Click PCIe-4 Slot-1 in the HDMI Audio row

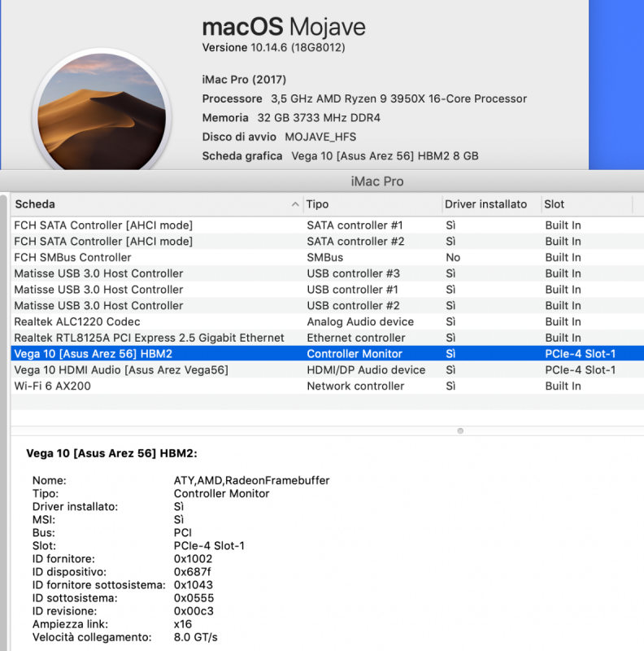click(x=580, y=370)
